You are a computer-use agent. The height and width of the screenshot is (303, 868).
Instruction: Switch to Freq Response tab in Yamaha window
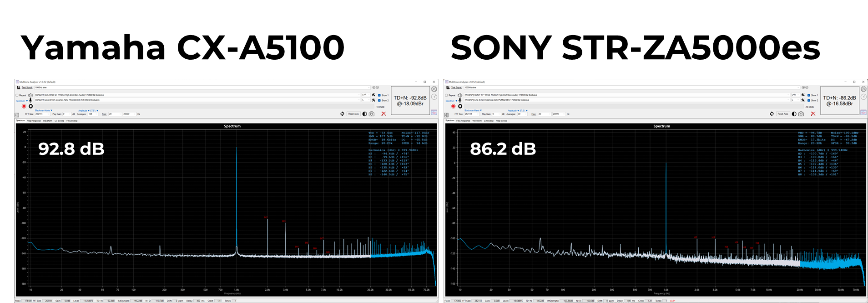point(33,121)
